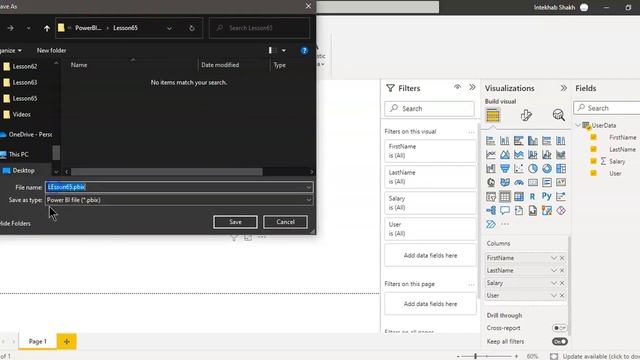Select the Map visual with globe icon
The image size is (640, 360).
pyautogui.click(x=491, y=182)
